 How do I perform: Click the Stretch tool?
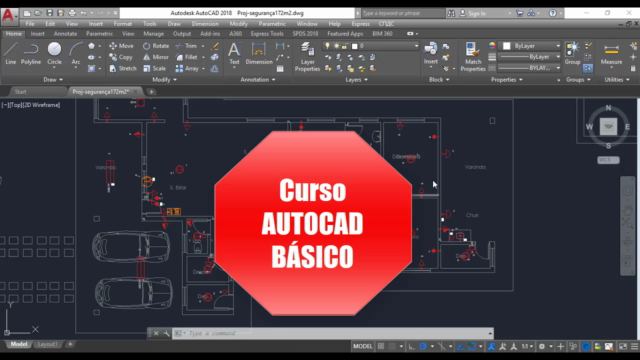tap(123, 69)
